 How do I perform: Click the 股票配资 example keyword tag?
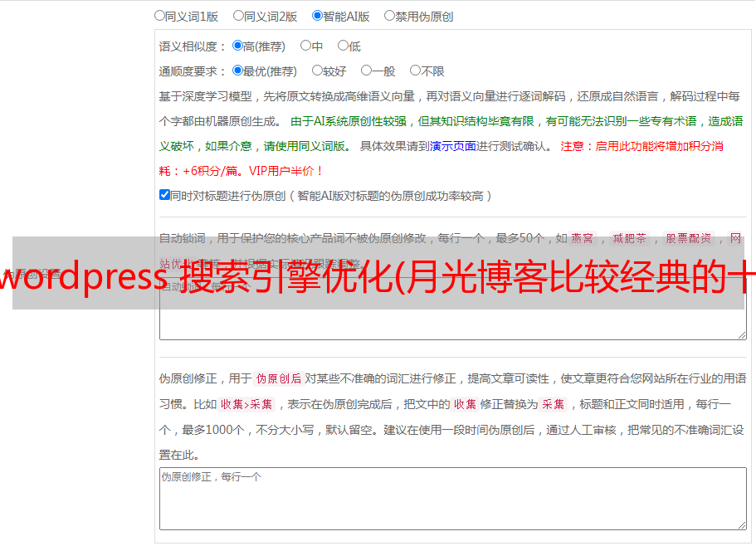coord(689,238)
